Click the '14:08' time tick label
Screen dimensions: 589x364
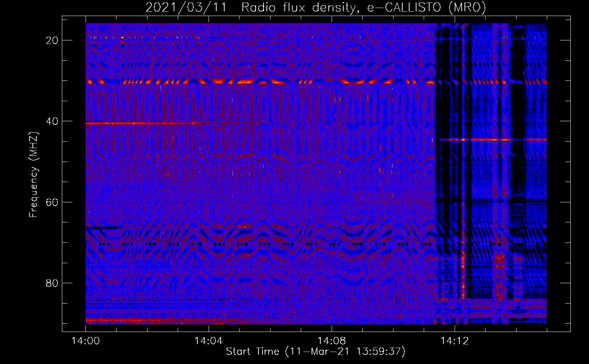pyautogui.click(x=332, y=341)
